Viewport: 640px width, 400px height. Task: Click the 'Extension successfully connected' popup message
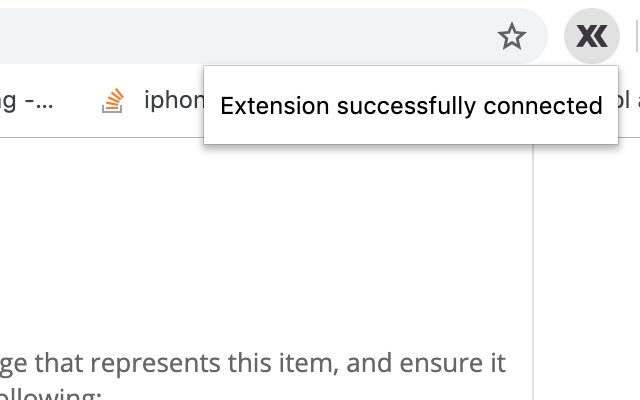(x=411, y=106)
